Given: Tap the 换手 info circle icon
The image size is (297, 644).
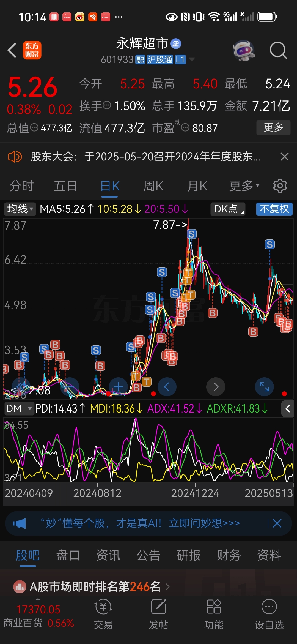Looking at the screenshot, I should click(x=107, y=105).
